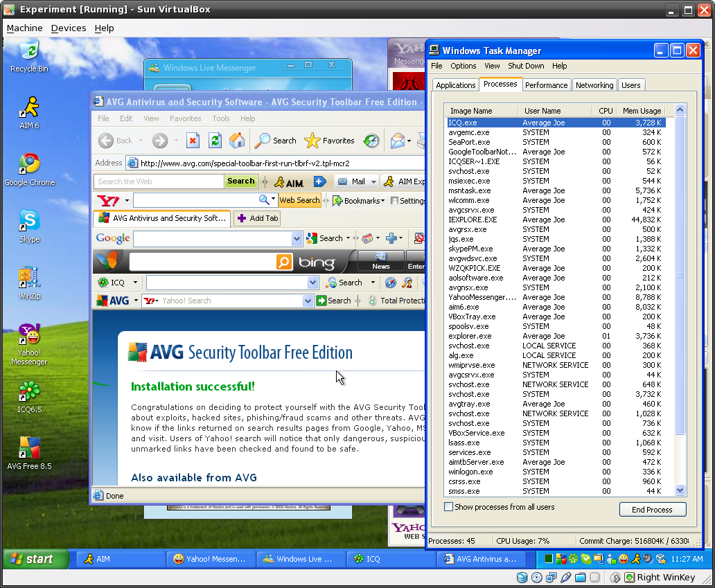The image size is (715, 588).
Task: Click Yahoo Web Search button
Action: coord(299,201)
